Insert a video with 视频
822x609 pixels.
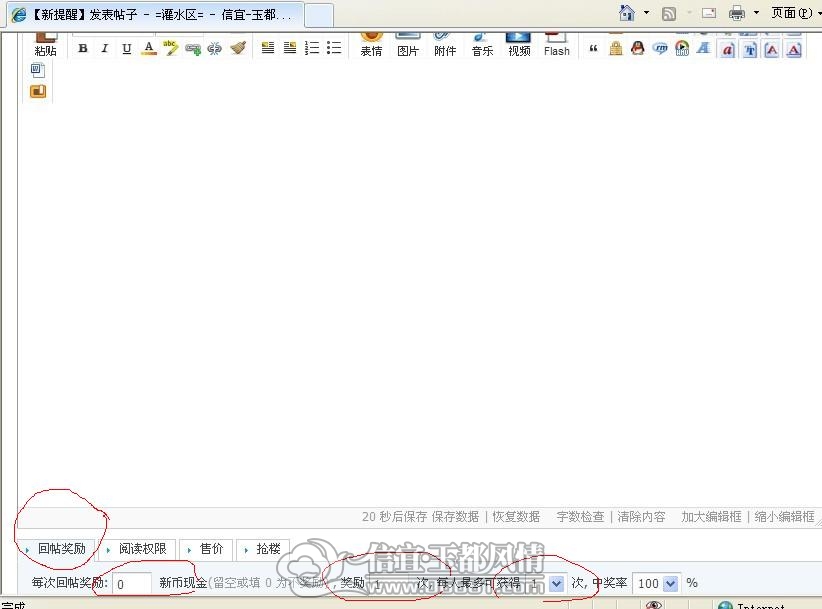click(x=519, y=45)
